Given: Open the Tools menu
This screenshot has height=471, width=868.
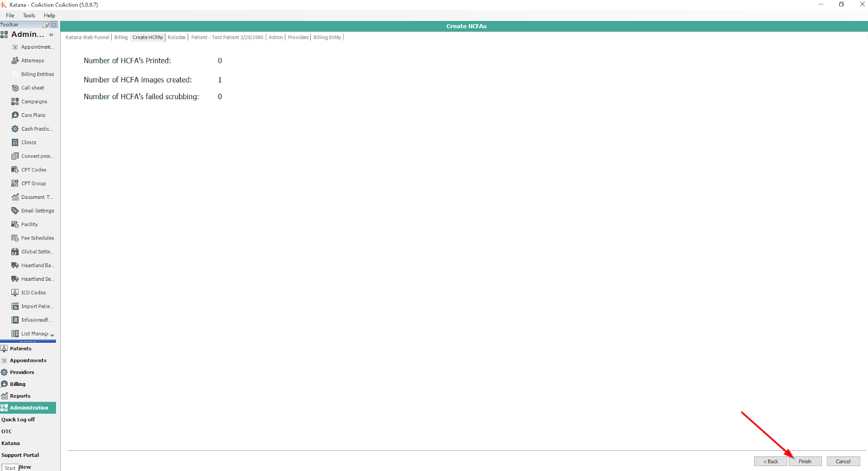Looking at the screenshot, I should pos(29,16).
